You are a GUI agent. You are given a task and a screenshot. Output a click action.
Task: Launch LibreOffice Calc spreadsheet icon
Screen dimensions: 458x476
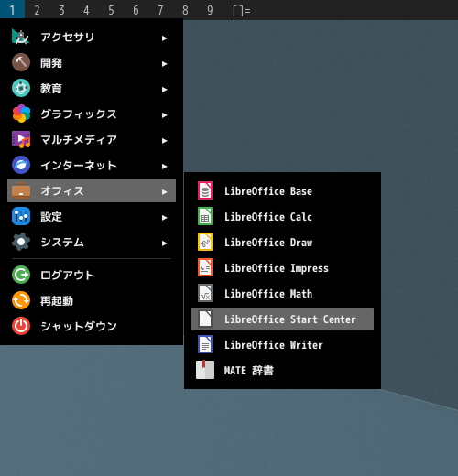tap(205, 216)
